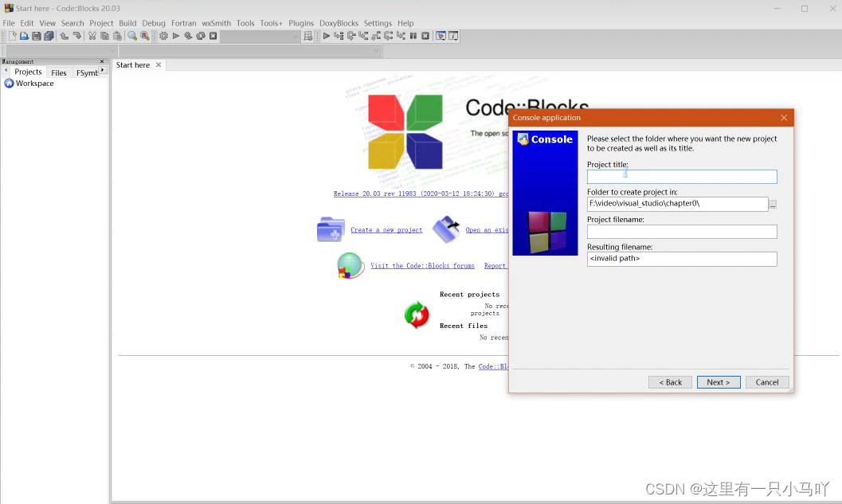This screenshot has width=842, height=504.
Task: Switch to the Projects tab in Management
Action: point(28,72)
